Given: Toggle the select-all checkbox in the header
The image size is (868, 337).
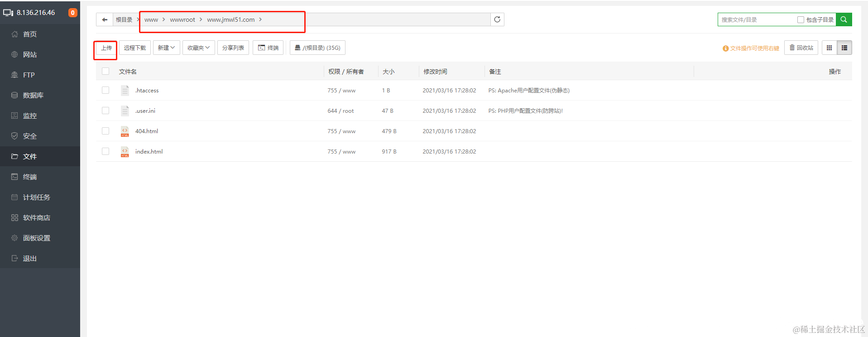Looking at the screenshot, I should [106, 71].
